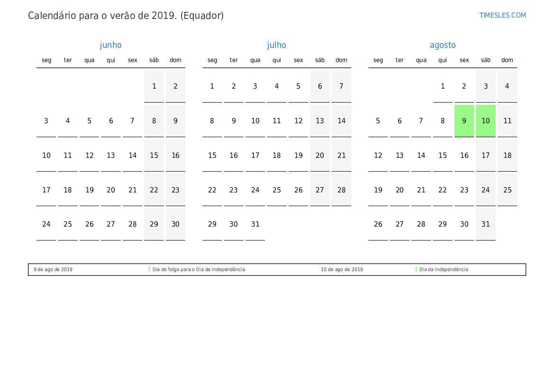Viewport: 554px width, 392px height.
Task: Click 'Dia de folga para o Dia da Independência'
Action: (199, 270)
